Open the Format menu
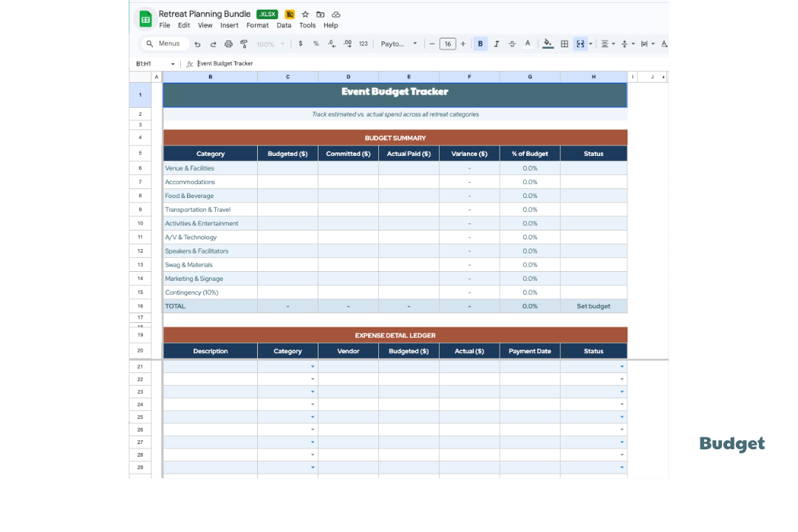Viewport: 798px width, 532px height. click(x=257, y=24)
